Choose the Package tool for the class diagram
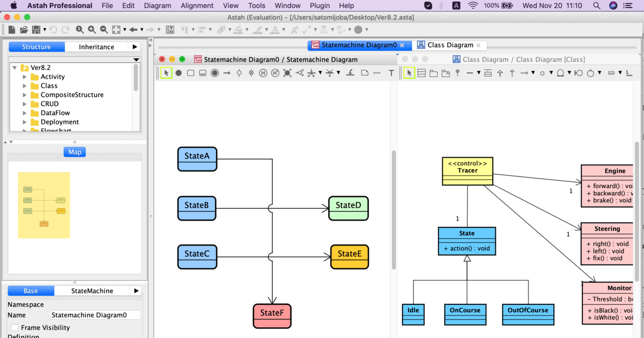The width and height of the screenshot is (644, 338). [x=433, y=72]
